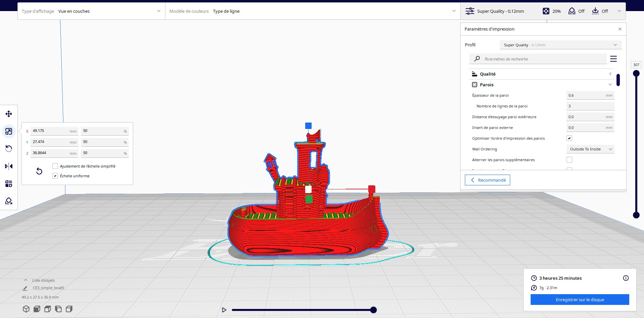Image resolution: width=644 pixels, height=318 pixels.
Task: Click the top layer slider handle
Action: click(636, 74)
